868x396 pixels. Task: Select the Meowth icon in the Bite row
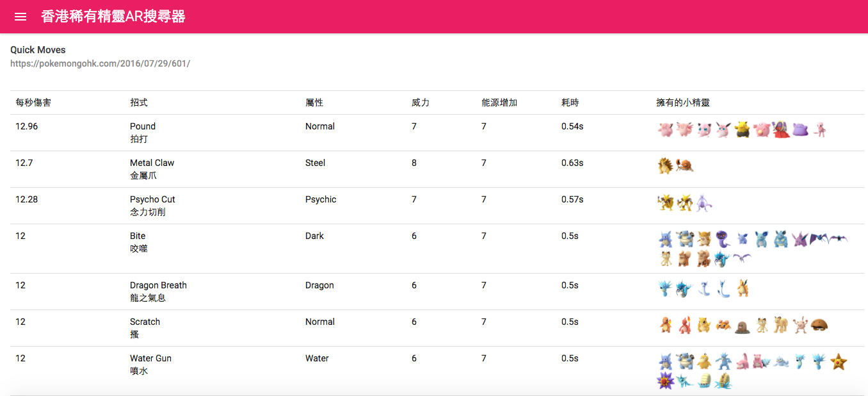pyautogui.click(x=666, y=259)
